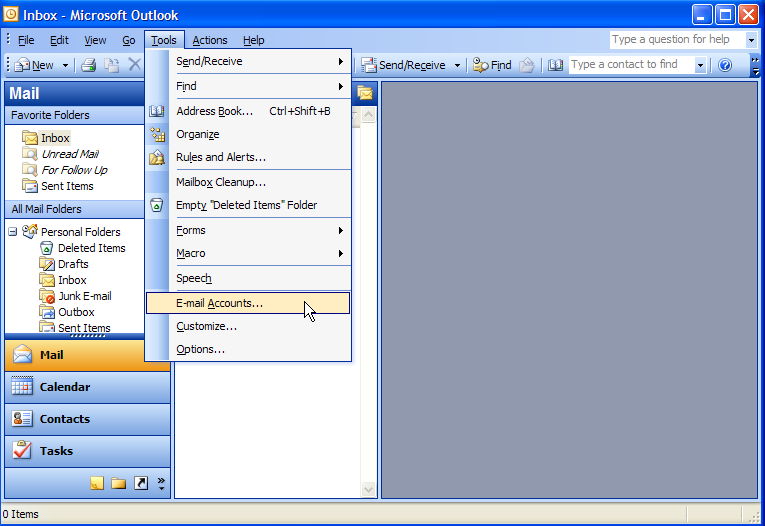The height and width of the screenshot is (526, 765).
Task: Choose Rules and Alerts in Tools menu
Action: pyautogui.click(x=248, y=157)
